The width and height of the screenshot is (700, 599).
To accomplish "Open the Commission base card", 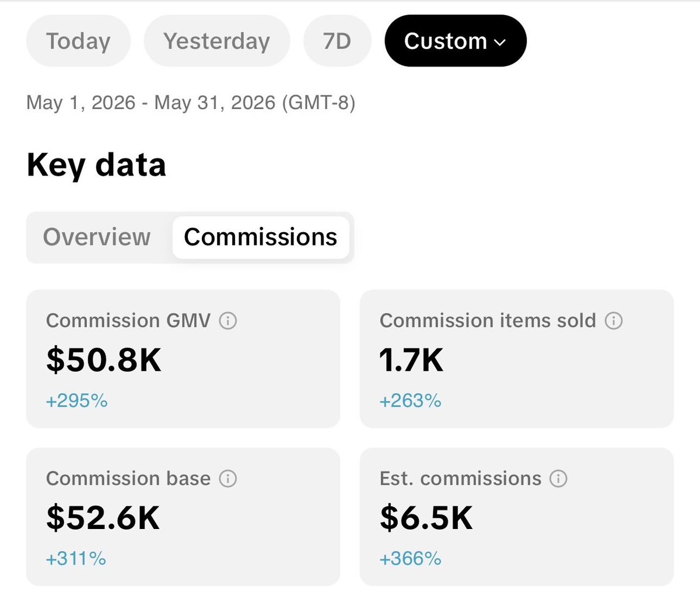I will click(x=183, y=517).
